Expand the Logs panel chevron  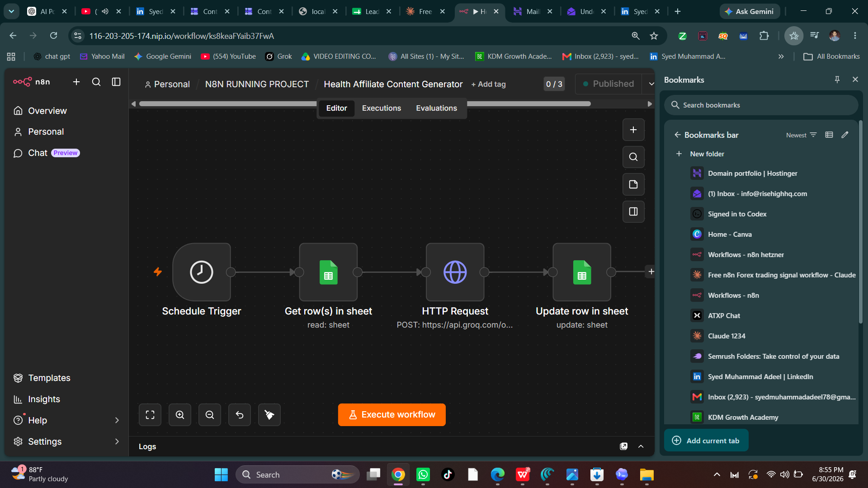641,446
